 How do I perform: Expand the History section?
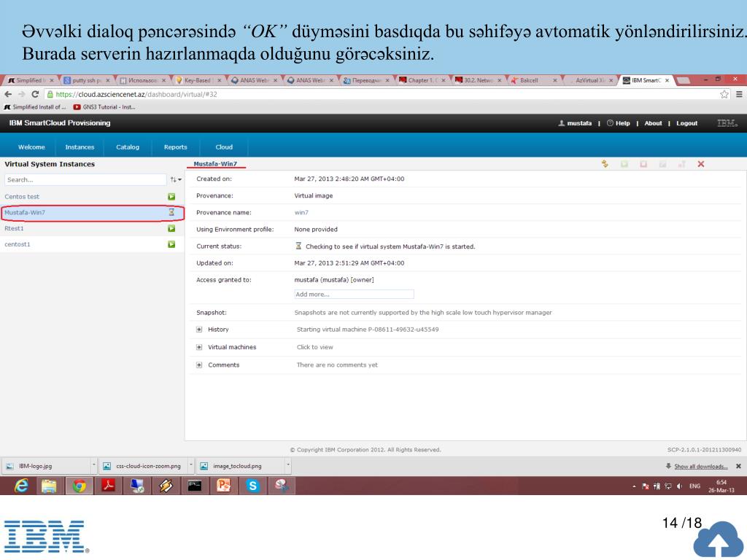pos(199,330)
